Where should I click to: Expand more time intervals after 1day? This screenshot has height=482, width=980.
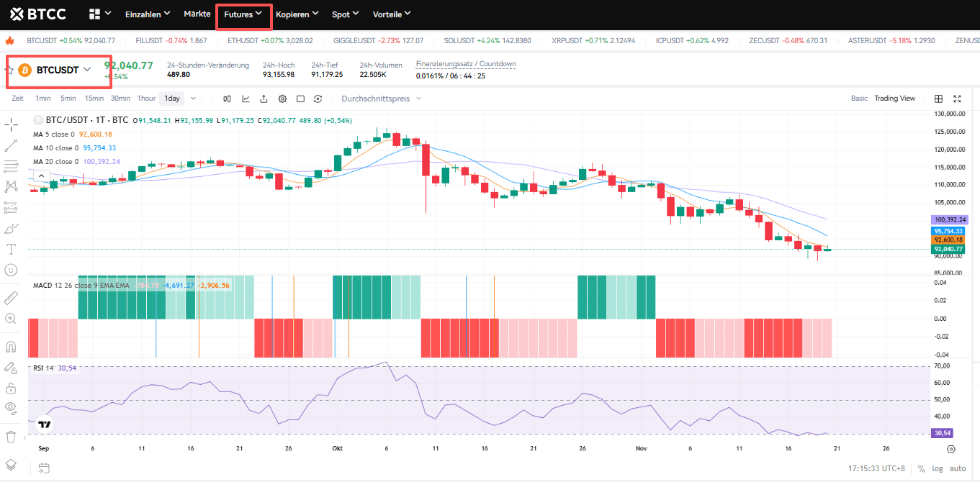[193, 99]
